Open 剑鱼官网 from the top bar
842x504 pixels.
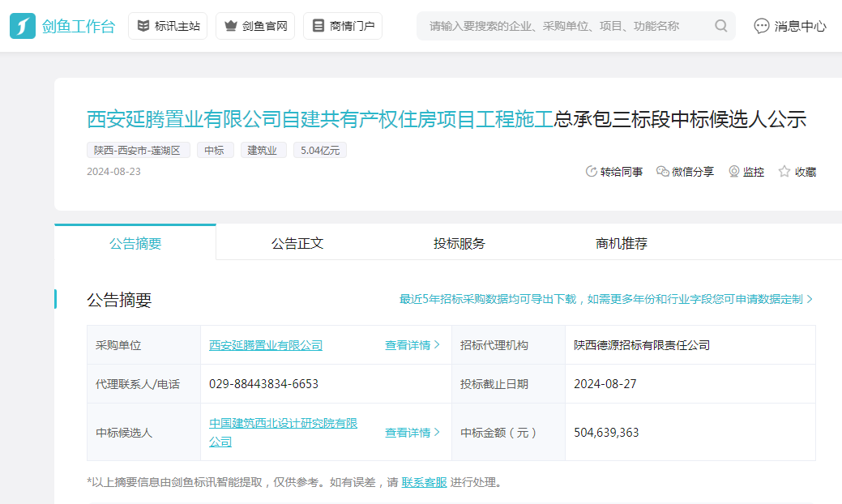click(255, 26)
